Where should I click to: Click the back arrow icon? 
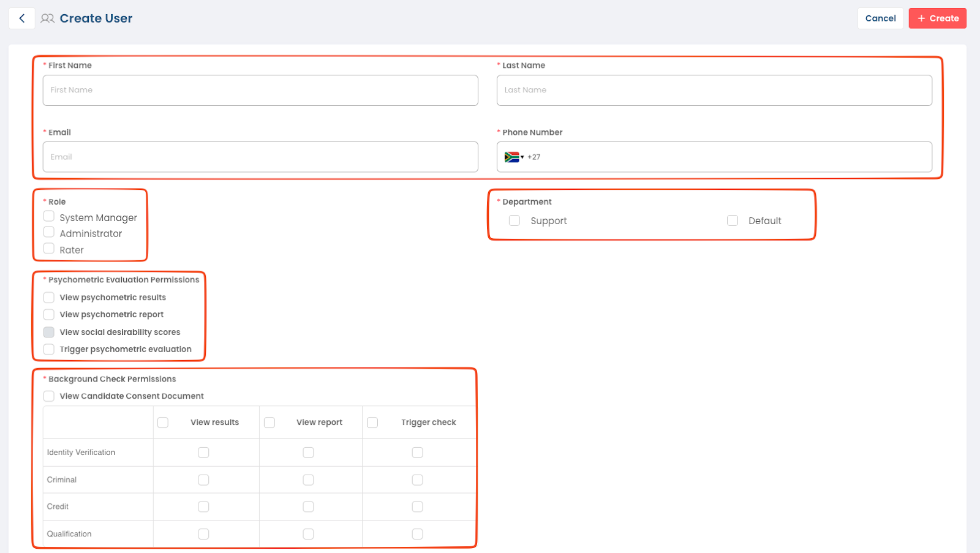(x=22, y=18)
